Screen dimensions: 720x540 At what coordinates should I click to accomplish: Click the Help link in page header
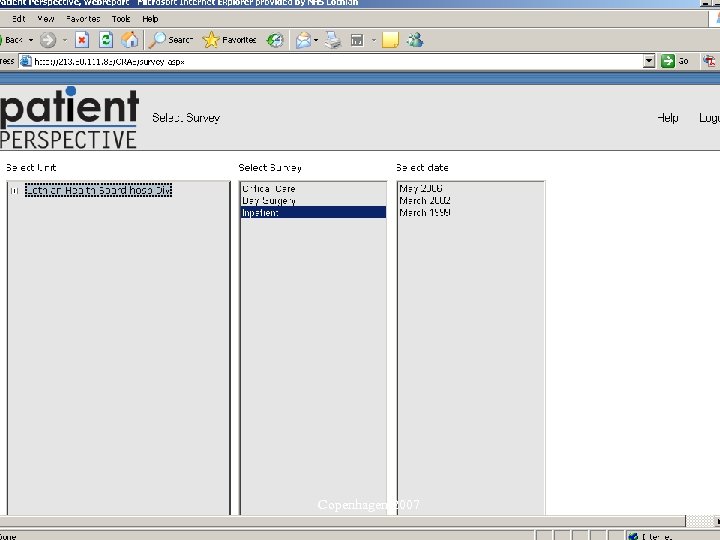pos(668,118)
